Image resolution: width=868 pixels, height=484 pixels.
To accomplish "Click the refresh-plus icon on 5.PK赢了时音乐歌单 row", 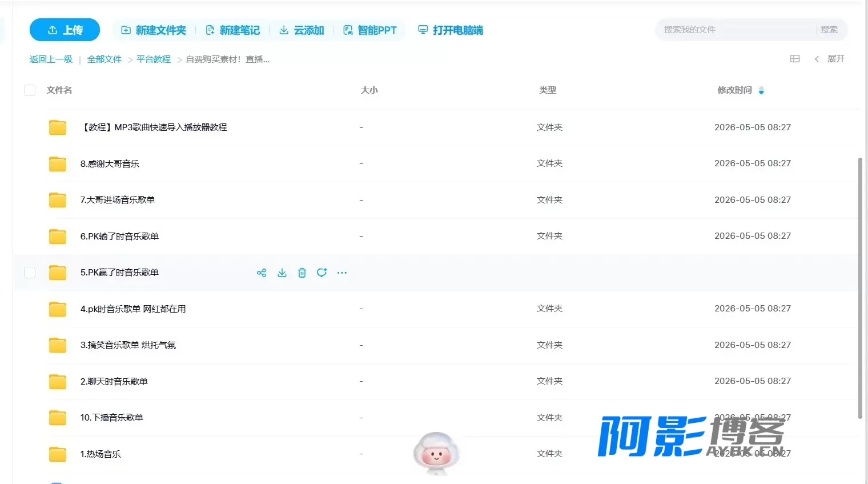I will [322, 273].
